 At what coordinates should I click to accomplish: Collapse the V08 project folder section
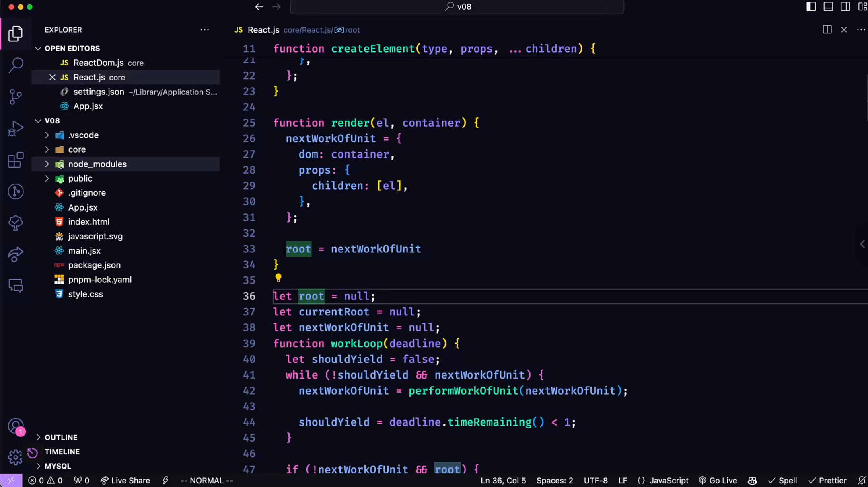(38, 121)
